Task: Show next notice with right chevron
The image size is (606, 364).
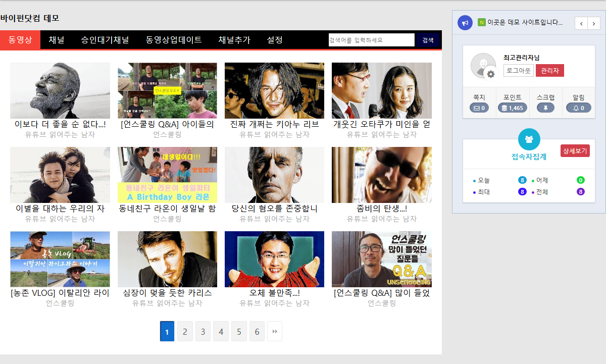Action: click(594, 23)
